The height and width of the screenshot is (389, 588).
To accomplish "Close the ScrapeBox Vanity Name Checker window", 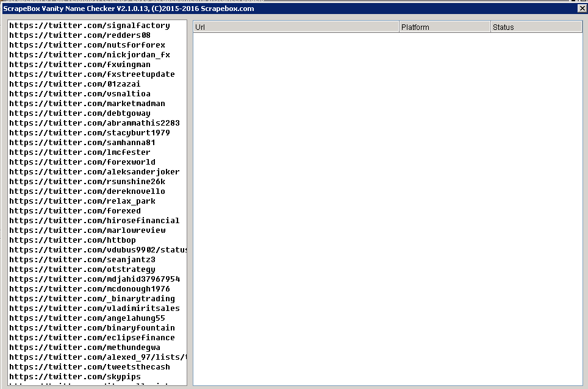I will (x=581, y=9).
